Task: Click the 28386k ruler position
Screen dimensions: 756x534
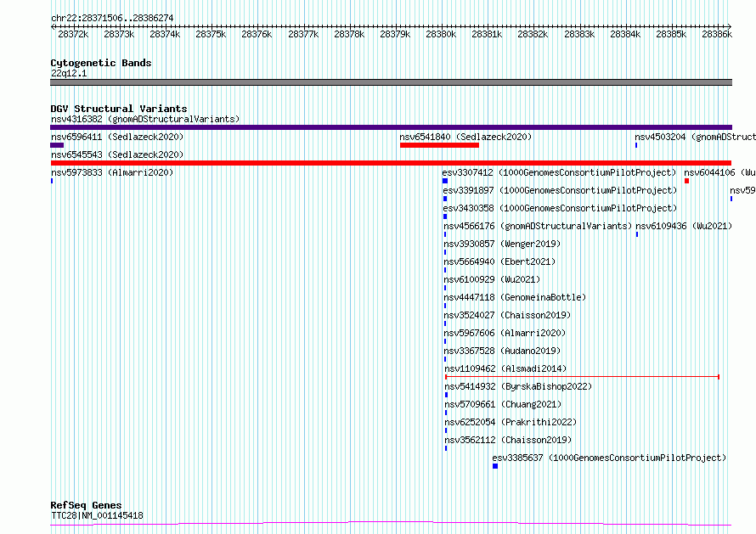Action: pyautogui.click(x=717, y=34)
